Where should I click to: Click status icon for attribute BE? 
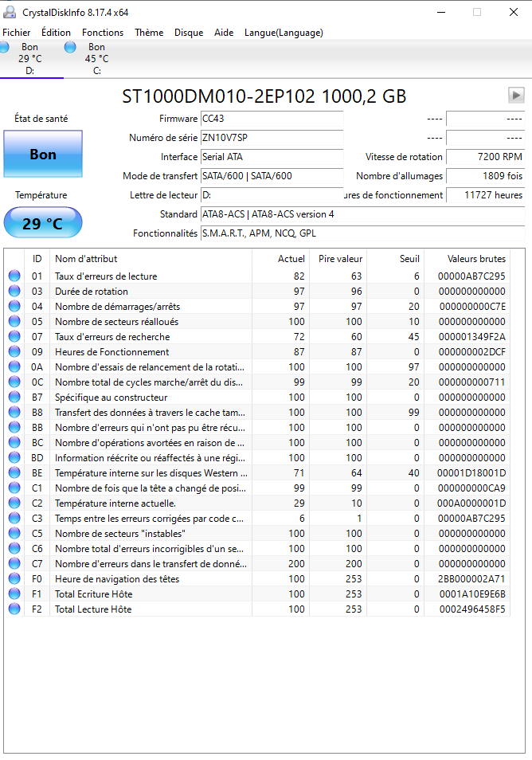click(x=14, y=472)
